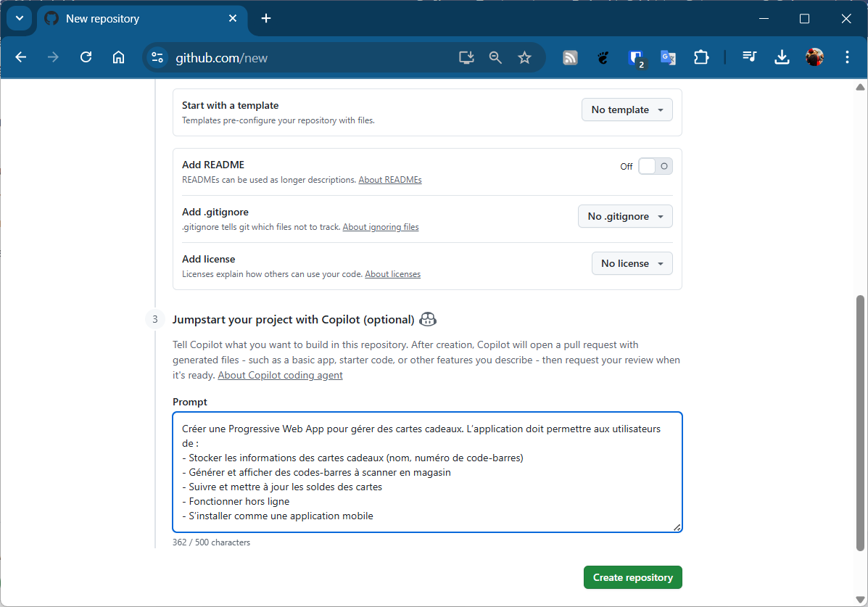The image size is (868, 607).
Task: Click the browser profile avatar
Action: point(814,57)
